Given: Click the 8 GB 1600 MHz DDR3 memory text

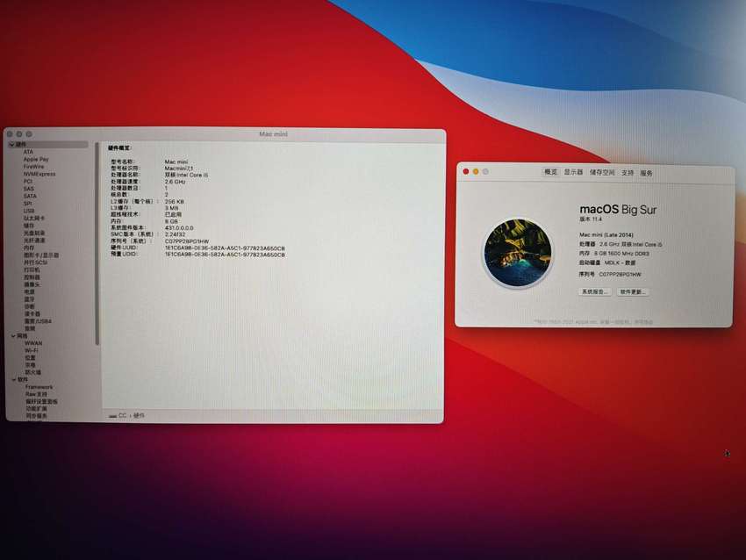Looking at the screenshot, I should (x=621, y=254).
